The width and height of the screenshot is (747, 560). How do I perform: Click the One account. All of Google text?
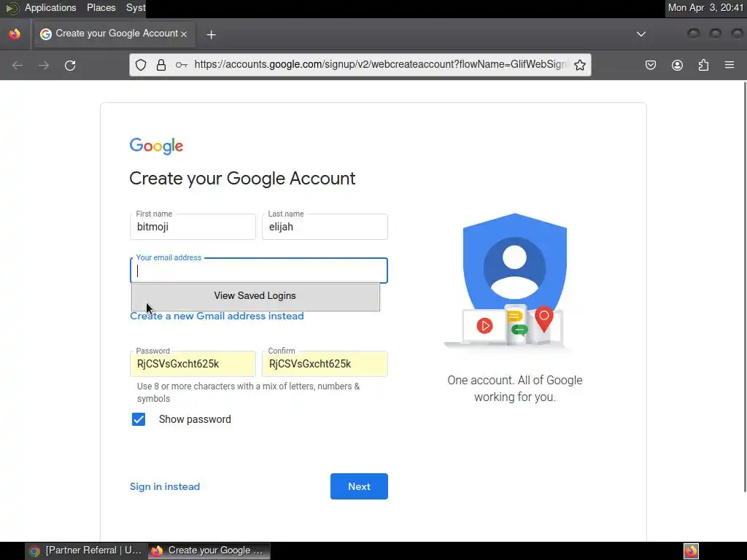(x=515, y=389)
